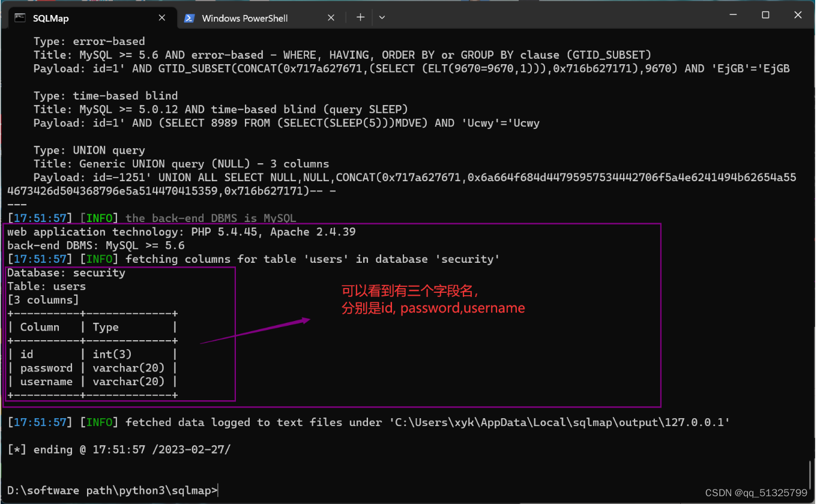Close the SQLMap tab
Viewport: 817px width, 504px height.
[162, 18]
